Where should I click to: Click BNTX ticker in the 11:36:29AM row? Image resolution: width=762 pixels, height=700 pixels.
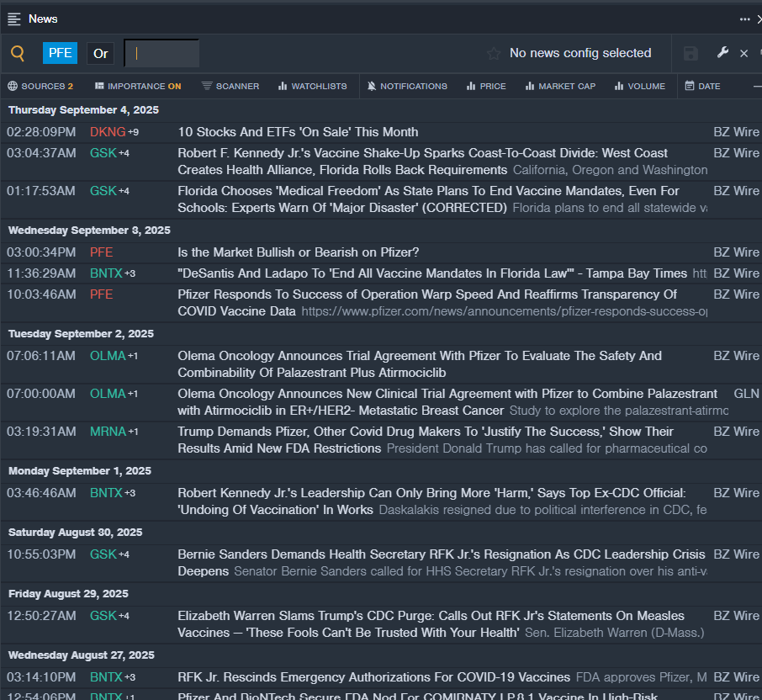coord(106,273)
